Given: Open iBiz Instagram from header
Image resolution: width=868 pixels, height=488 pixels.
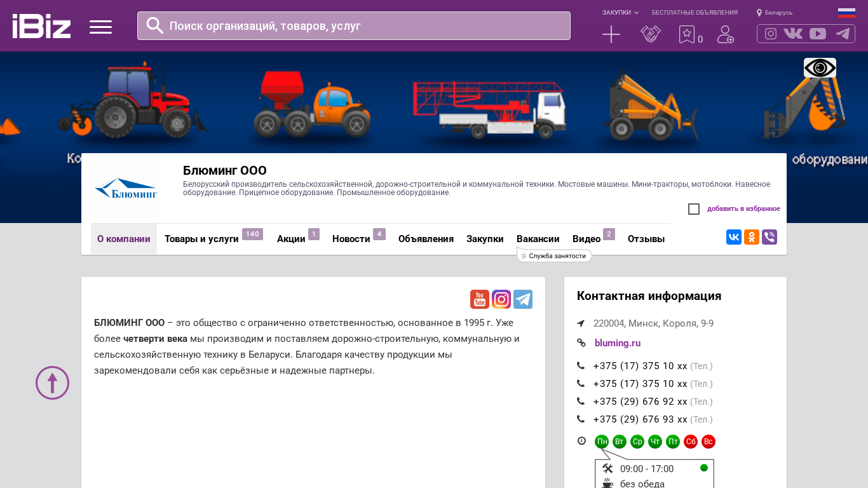Looking at the screenshot, I should click(x=771, y=34).
